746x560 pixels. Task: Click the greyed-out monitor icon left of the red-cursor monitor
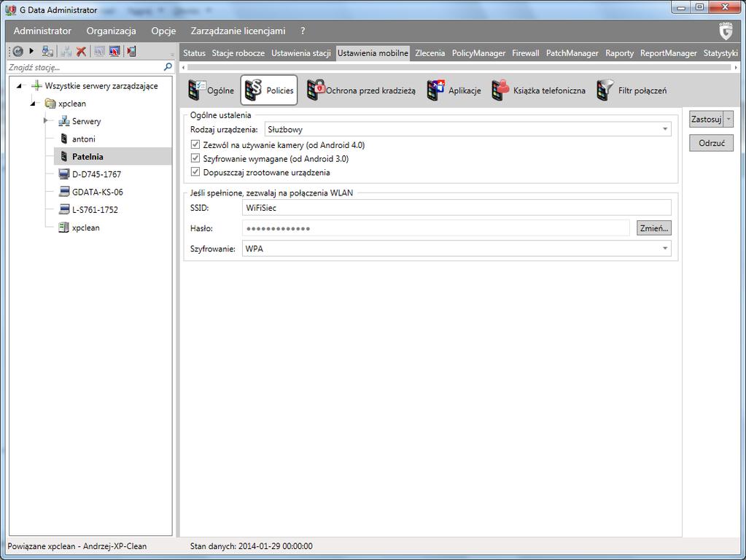(x=99, y=51)
